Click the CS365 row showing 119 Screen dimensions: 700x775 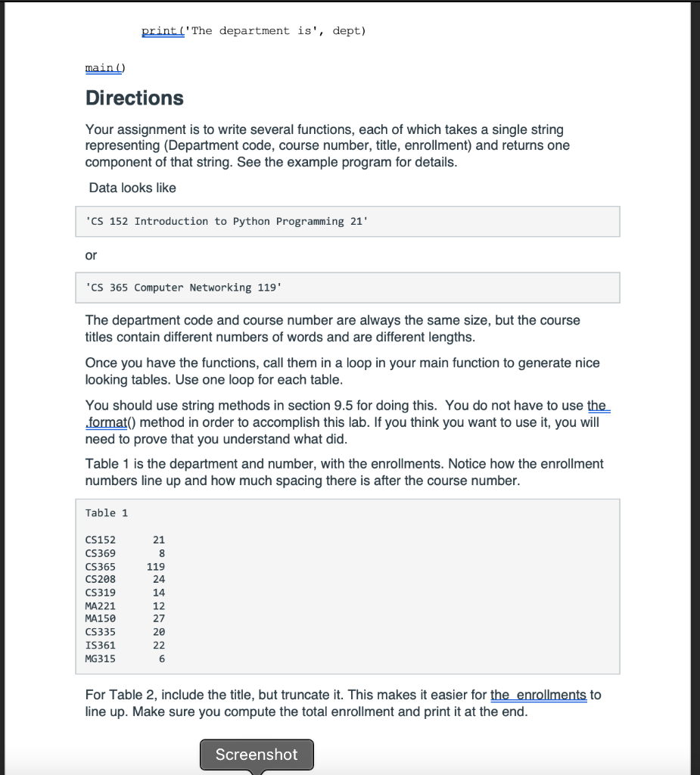pos(125,566)
